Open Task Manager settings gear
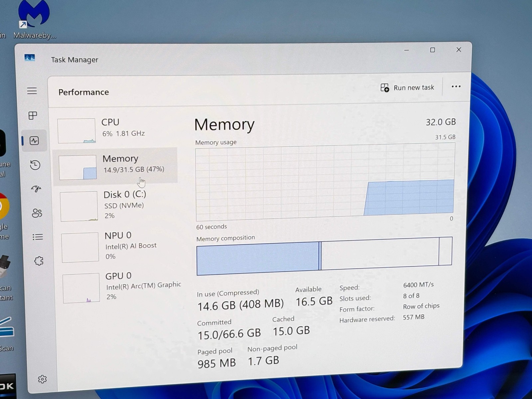This screenshot has height=399, width=532. (x=42, y=379)
